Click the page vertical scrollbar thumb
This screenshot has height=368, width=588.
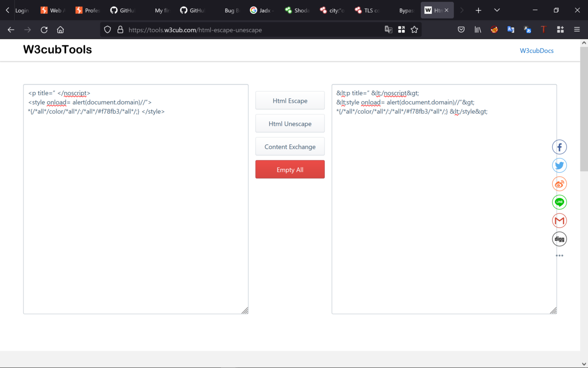[x=584, y=109]
